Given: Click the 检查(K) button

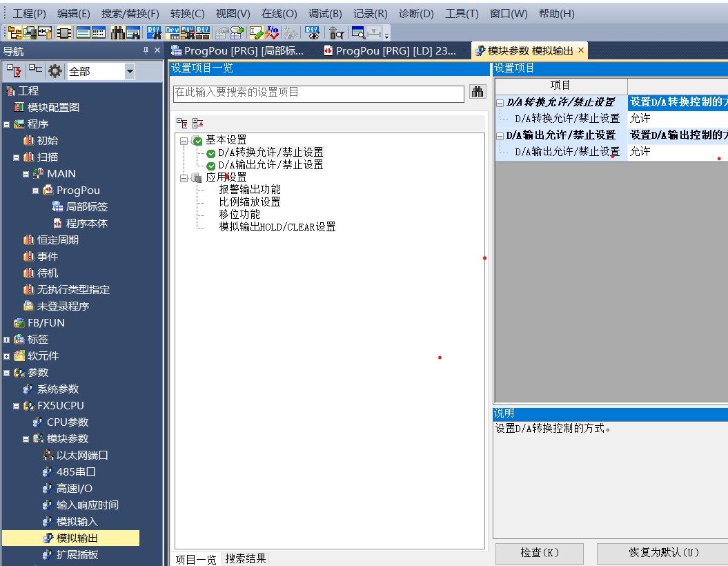Looking at the screenshot, I should coord(539,553).
